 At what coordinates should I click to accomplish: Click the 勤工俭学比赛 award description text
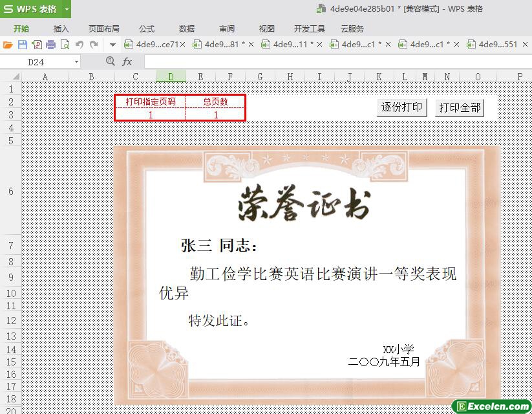point(308,283)
